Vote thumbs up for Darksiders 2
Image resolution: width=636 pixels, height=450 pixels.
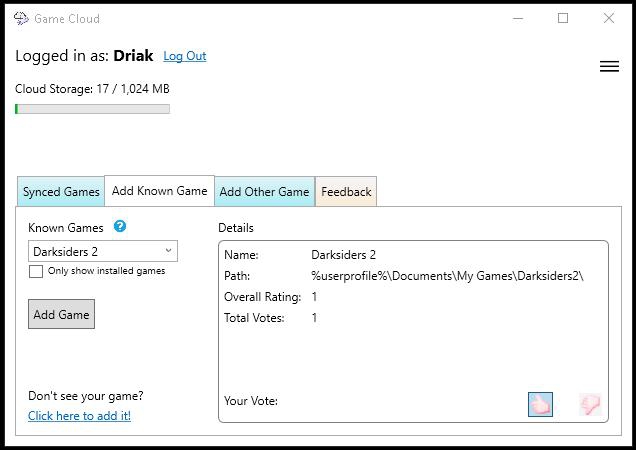pos(540,404)
